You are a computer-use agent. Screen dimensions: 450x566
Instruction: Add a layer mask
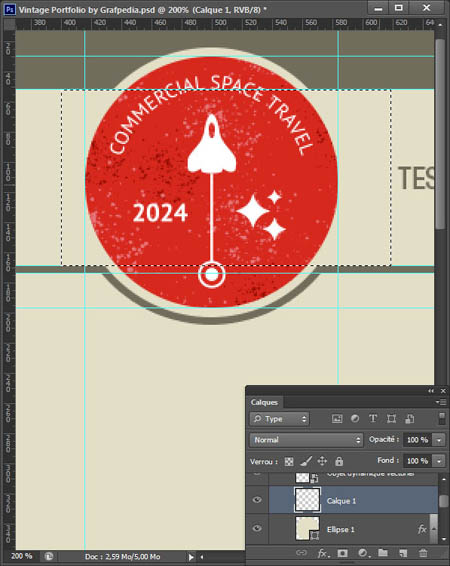tap(342, 553)
